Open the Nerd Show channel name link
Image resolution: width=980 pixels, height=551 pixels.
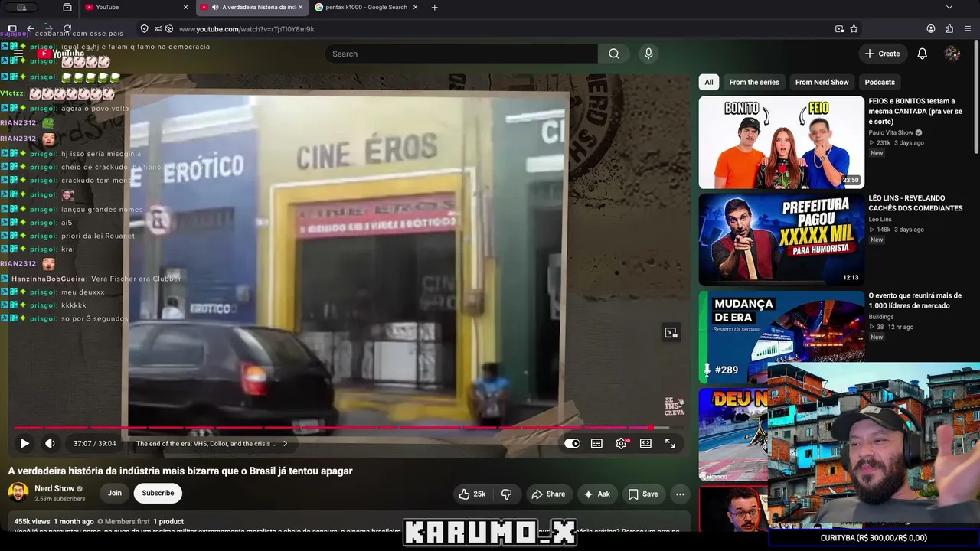[54, 488]
